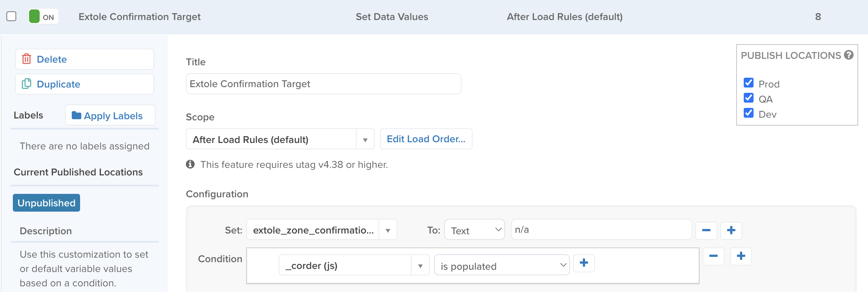Open the To type Text dropdown
Screen dimensions: 868x298
pos(474,230)
